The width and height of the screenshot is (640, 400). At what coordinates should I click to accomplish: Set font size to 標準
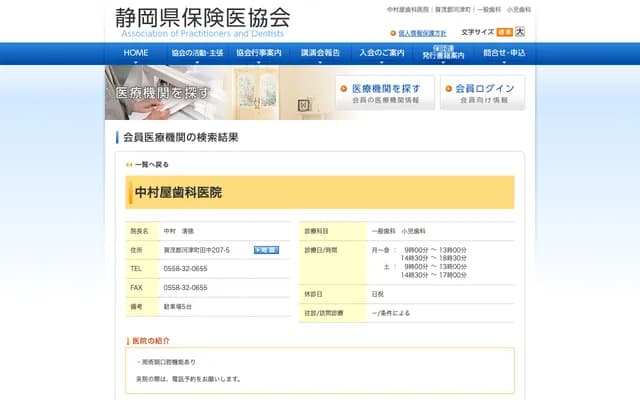point(504,32)
